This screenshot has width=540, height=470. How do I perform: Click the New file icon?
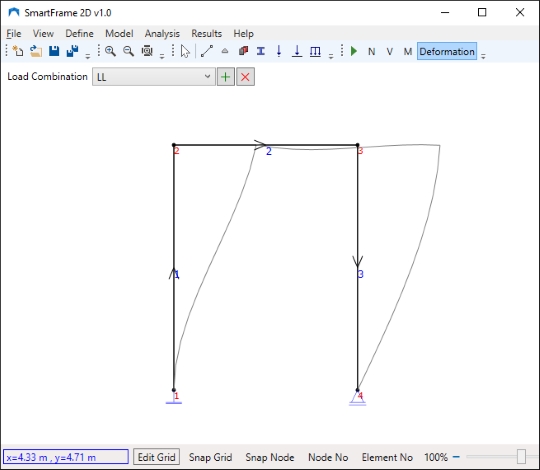pyautogui.click(x=18, y=51)
